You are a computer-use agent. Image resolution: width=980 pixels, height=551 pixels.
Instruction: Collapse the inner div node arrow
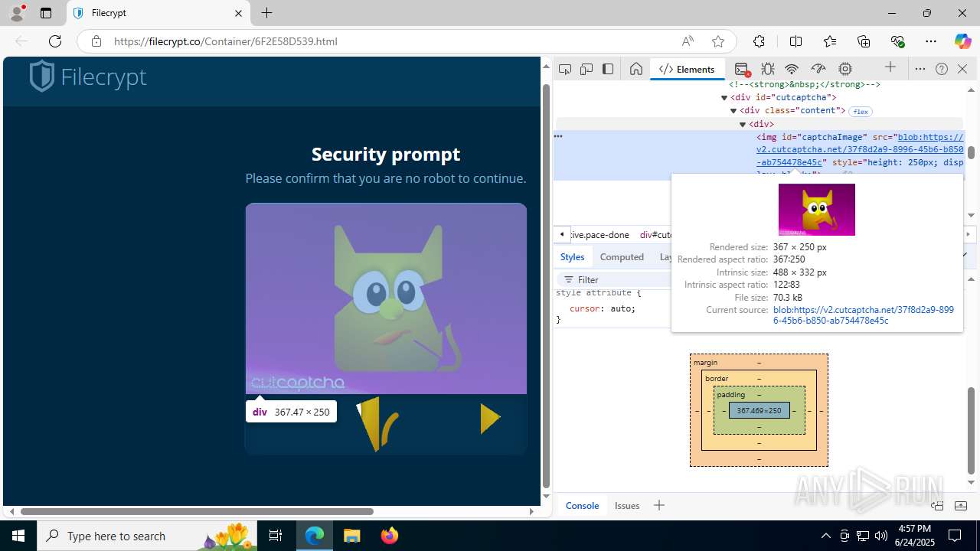pos(743,124)
